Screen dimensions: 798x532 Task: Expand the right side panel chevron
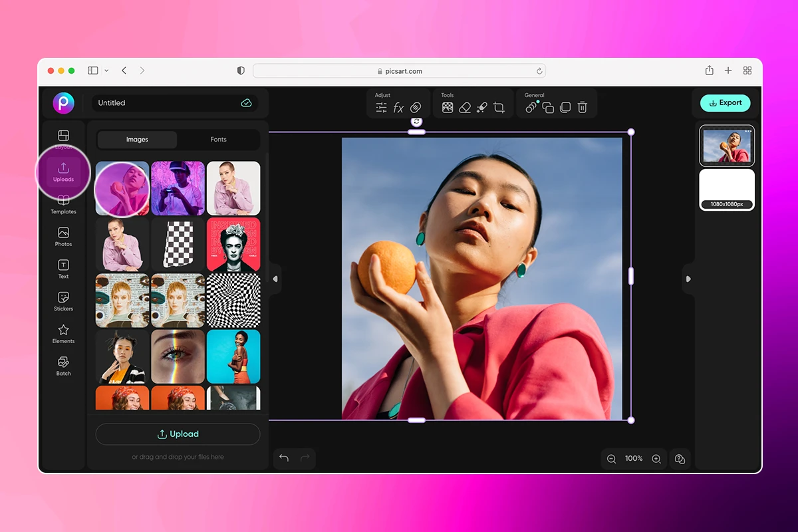[688, 280]
